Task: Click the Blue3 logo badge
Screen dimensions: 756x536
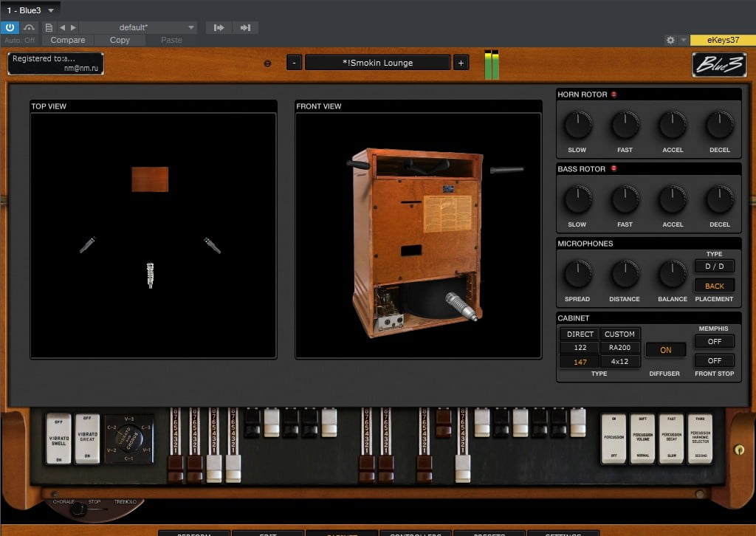Action: point(719,64)
